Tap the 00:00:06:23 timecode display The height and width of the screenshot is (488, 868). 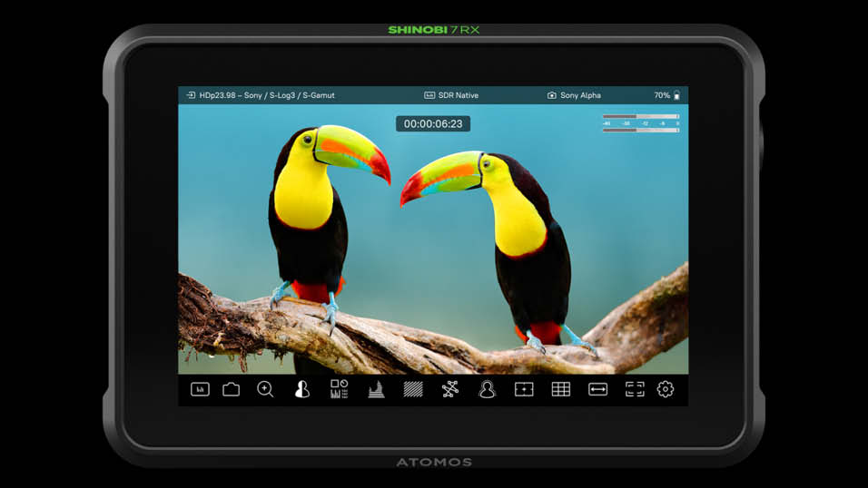click(x=433, y=124)
